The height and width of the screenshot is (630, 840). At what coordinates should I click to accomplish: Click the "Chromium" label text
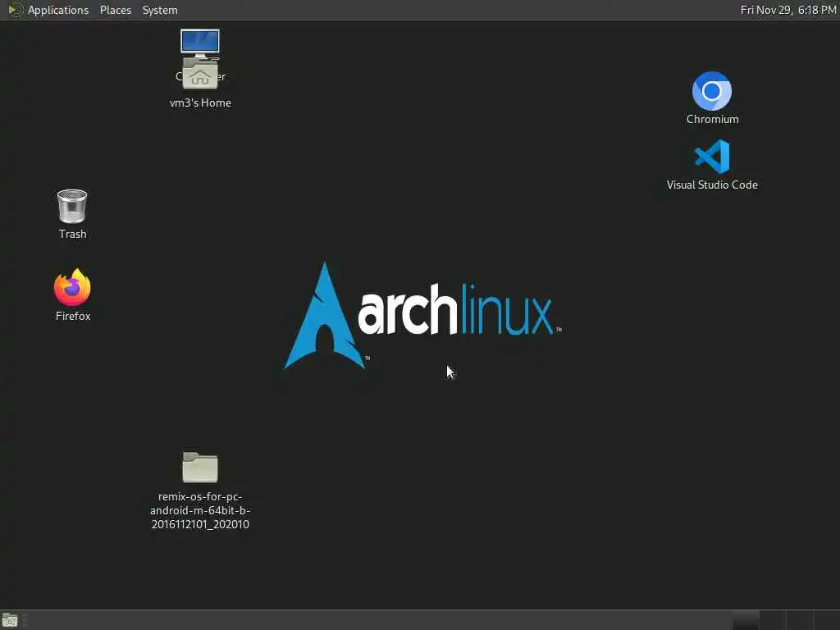tap(713, 120)
